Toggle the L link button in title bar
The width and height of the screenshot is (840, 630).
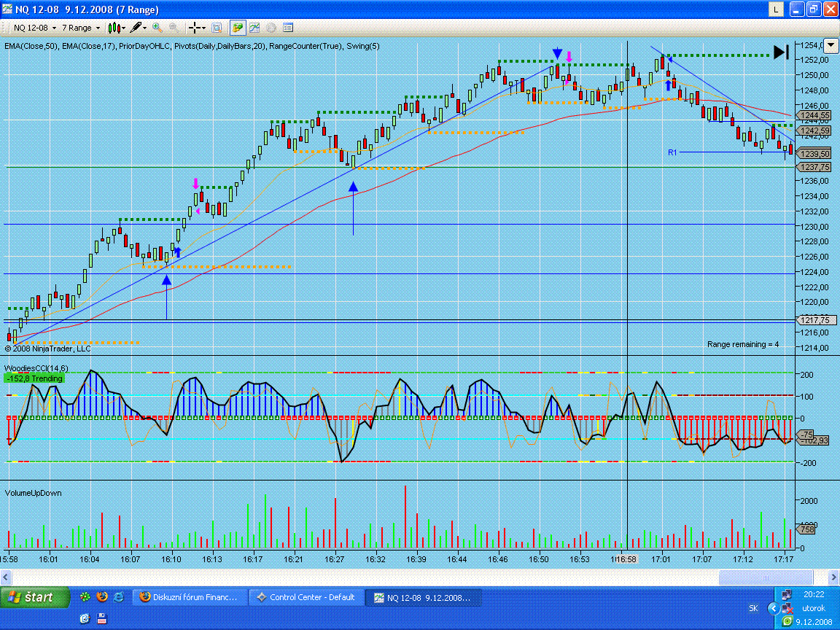(776, 9)
